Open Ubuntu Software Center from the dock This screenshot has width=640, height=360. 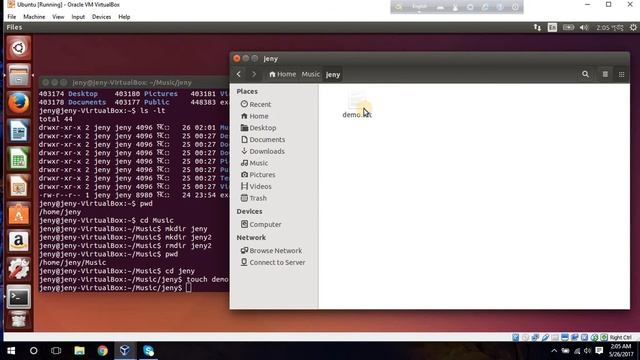(x=18, y=214)
